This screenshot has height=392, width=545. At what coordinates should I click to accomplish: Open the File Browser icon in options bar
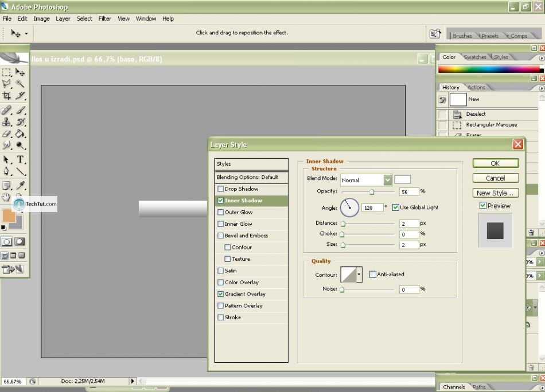click(435, 34)
